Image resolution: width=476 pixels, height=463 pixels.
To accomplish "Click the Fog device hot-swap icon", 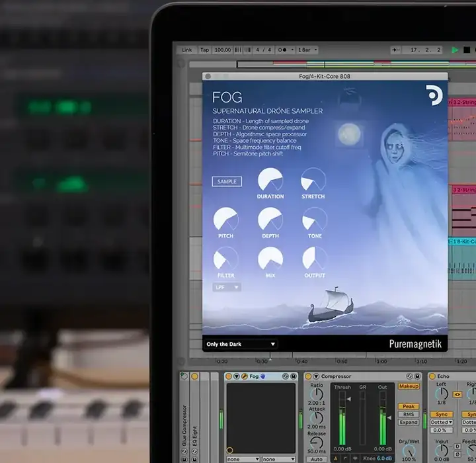I will tap(286, 376).
